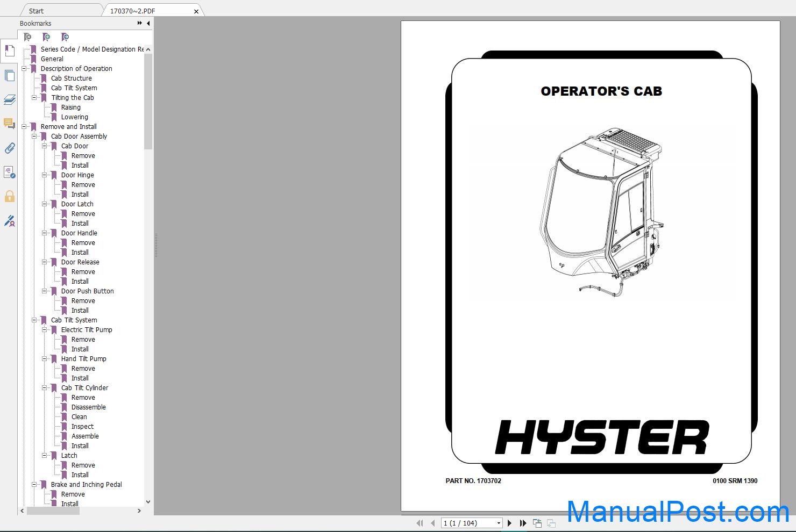Click the bookmark list scroll down arrow
This screenshot has width=796, height=532.
[148, 502]
